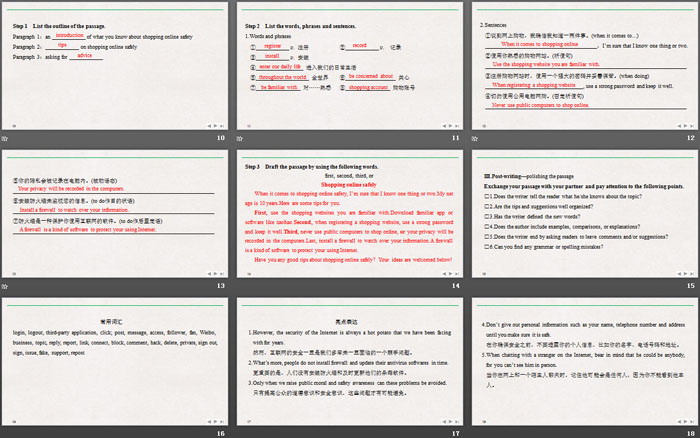
Task: Click the animation star icon under slide 11
Action: [x=241, y=138]
